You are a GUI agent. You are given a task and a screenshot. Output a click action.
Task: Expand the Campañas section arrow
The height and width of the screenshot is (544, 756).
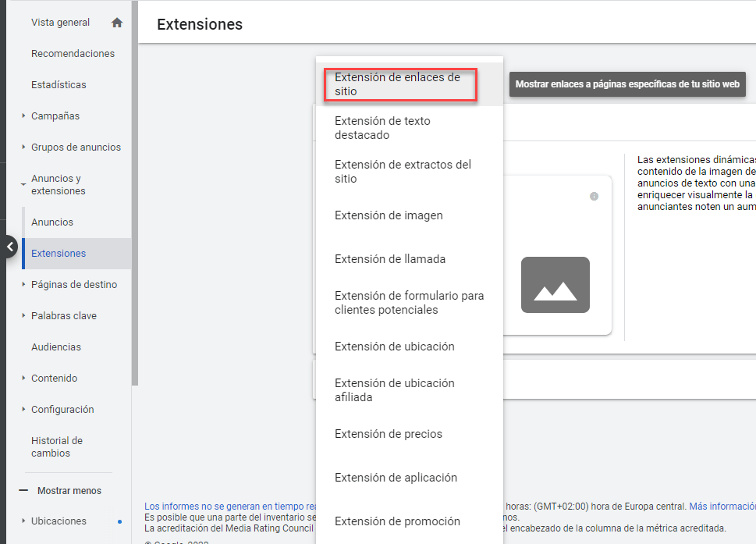tap(23, 116)
